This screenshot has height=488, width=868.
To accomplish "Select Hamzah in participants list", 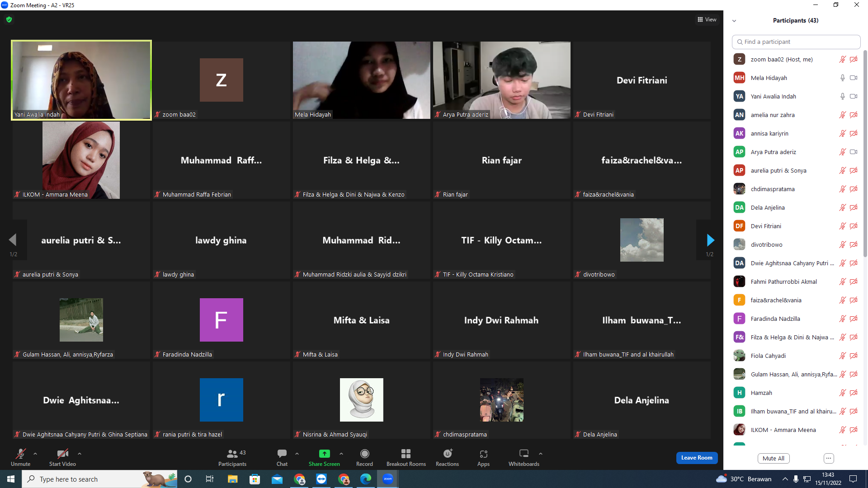I will [796, 393].
